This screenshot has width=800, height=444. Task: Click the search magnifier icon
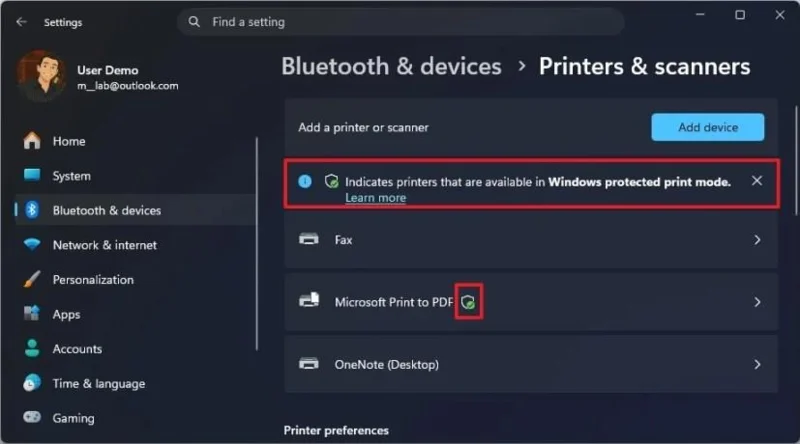coord(194,22)
